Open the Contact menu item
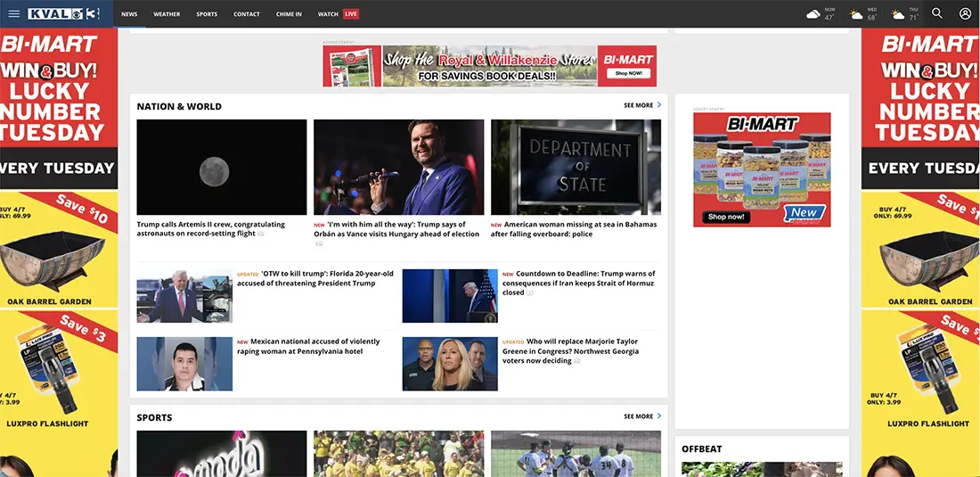Viewport: 980px width, 477px height. 247,13
